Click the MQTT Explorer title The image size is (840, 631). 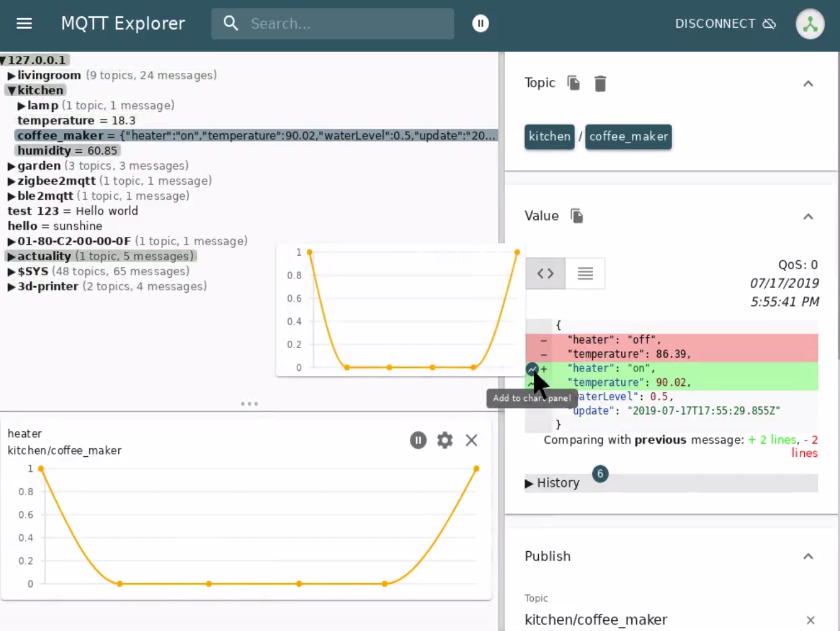pos(123,24)
